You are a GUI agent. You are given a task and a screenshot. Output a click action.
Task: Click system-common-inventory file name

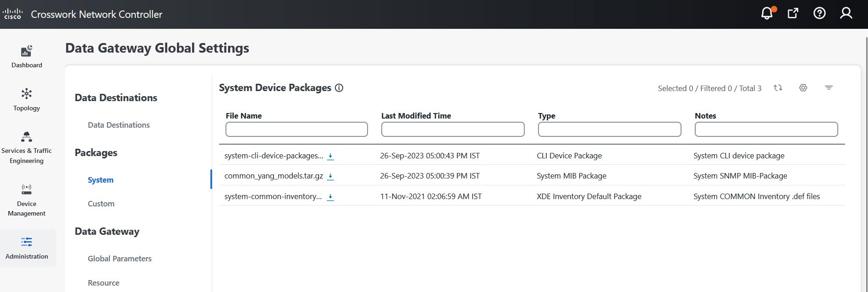273,196
